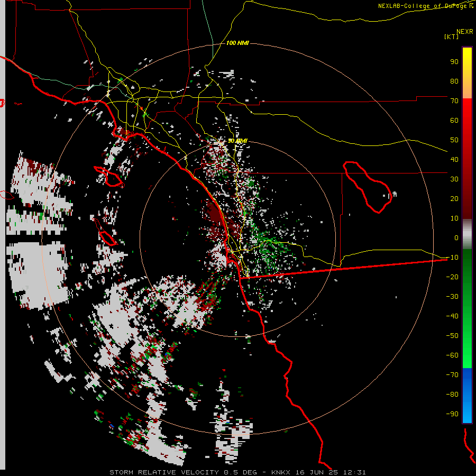
Task: Click the blue bottom segment of velocity color bar
Action: (467, 395)
